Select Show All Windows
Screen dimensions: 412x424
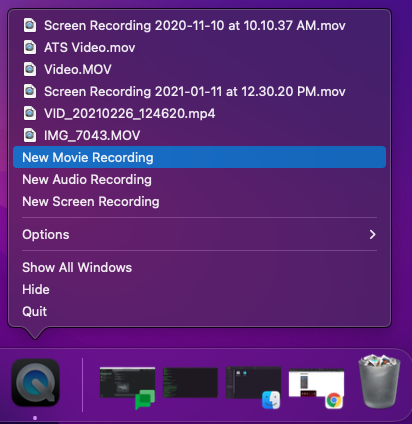(x=199, y=268)
